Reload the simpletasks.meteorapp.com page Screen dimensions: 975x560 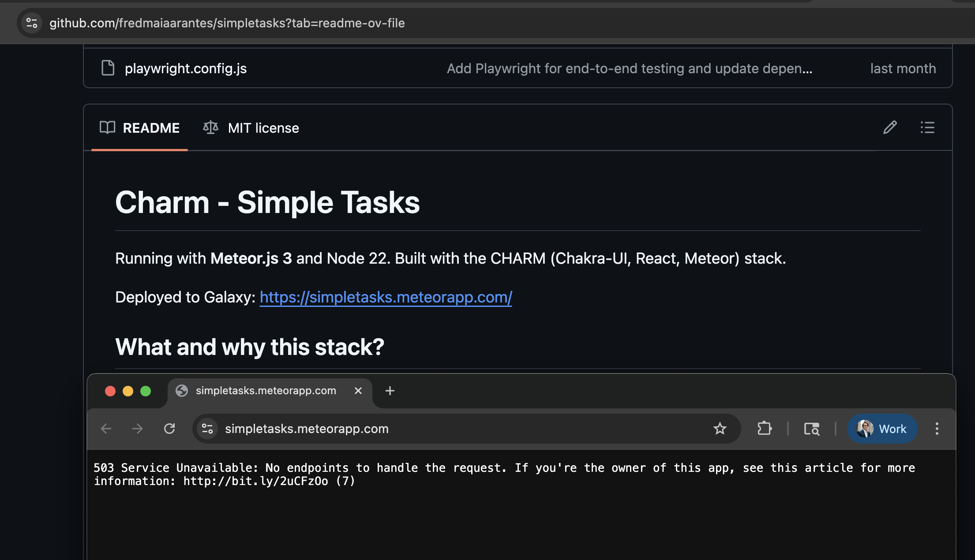tap(169, 429)
